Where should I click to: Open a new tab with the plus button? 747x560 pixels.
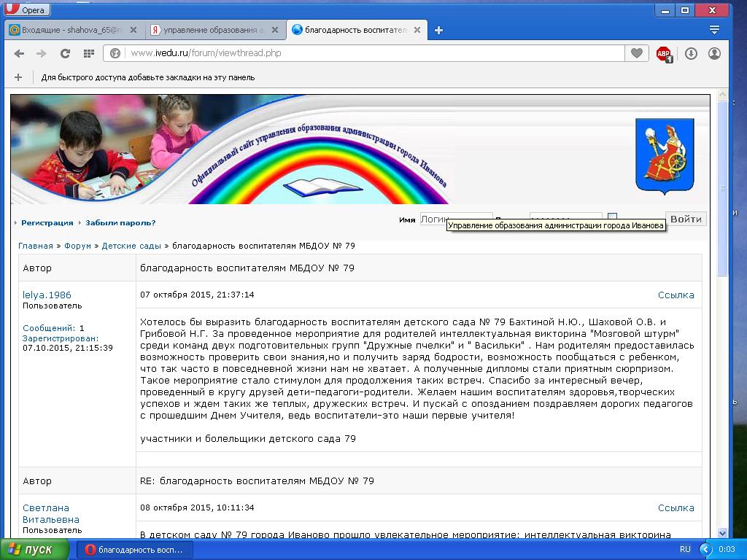[438, 31]
